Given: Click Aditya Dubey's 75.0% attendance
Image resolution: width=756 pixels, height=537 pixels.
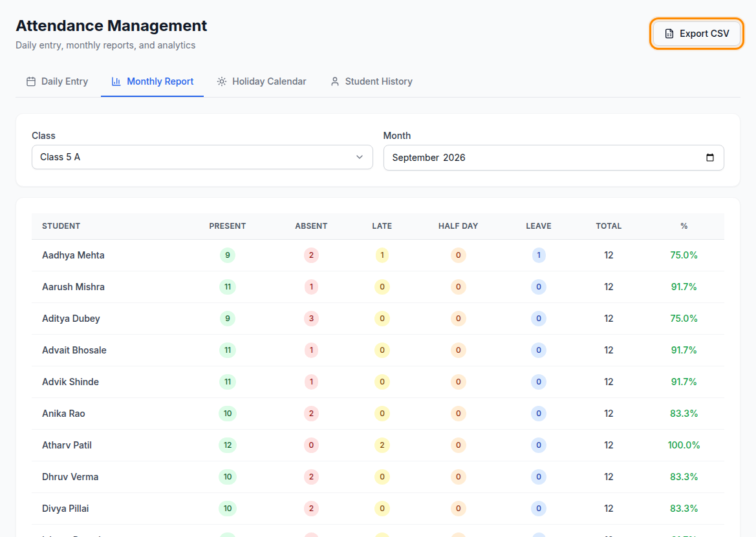Looking at the screenshot, I should pyautogui.click(x=684, y=319).
